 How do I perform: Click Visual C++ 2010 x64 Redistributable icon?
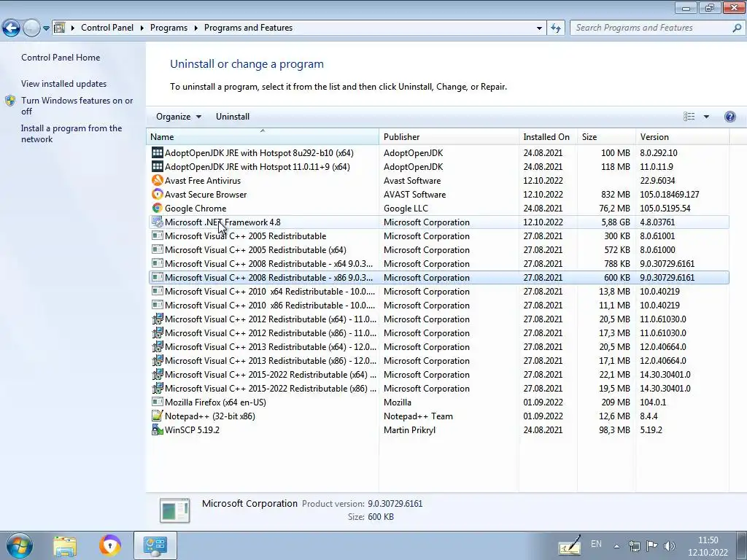click(158, 292)
